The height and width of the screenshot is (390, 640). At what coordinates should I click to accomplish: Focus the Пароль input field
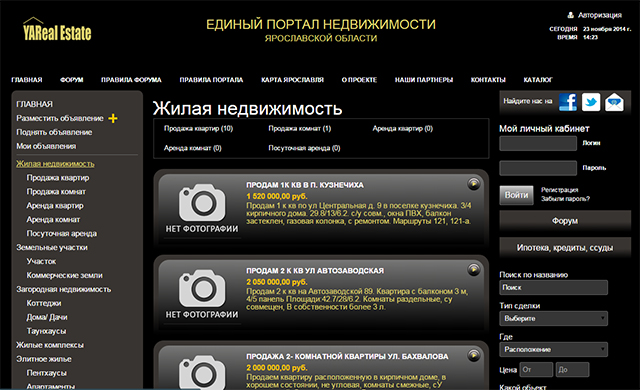point(538,168)
